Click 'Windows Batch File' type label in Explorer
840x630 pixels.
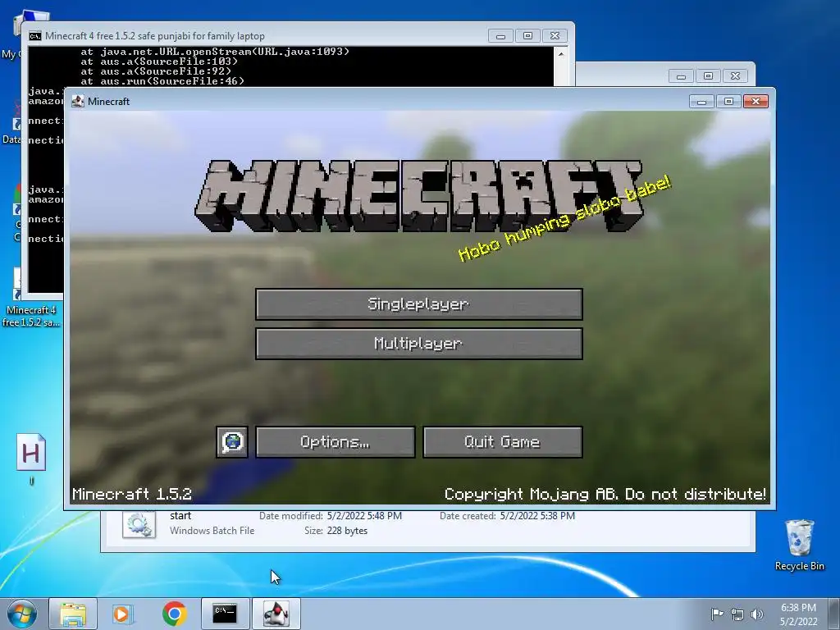(x=212, y=531)
